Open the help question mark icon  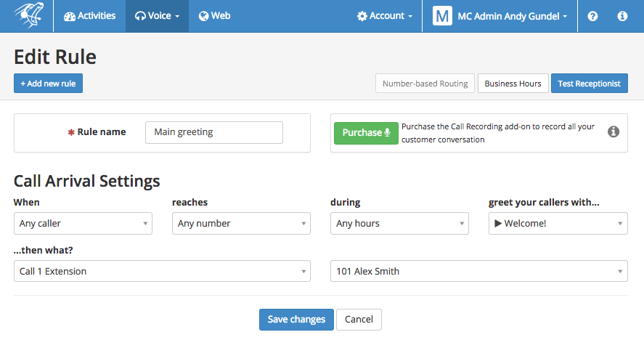(592, 16)
